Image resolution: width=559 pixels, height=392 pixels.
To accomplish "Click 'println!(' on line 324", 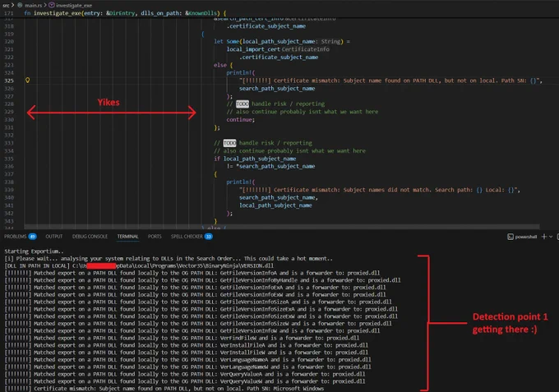I will coord(241,72).
